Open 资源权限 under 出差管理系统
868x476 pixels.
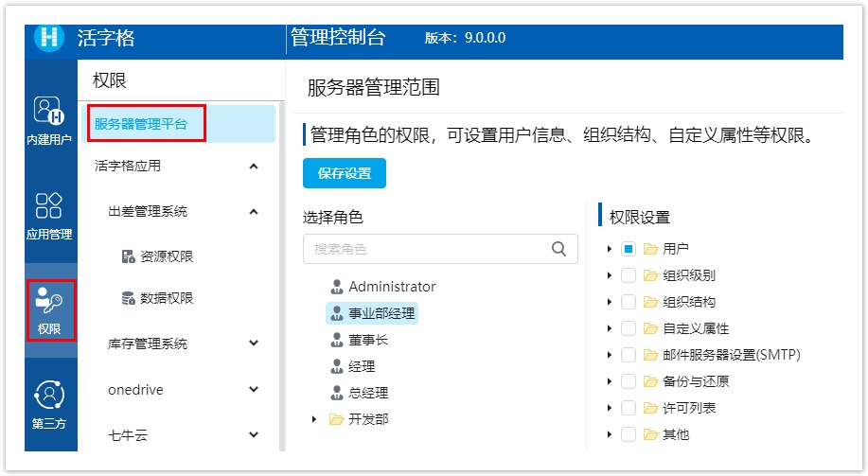(166, 256)
